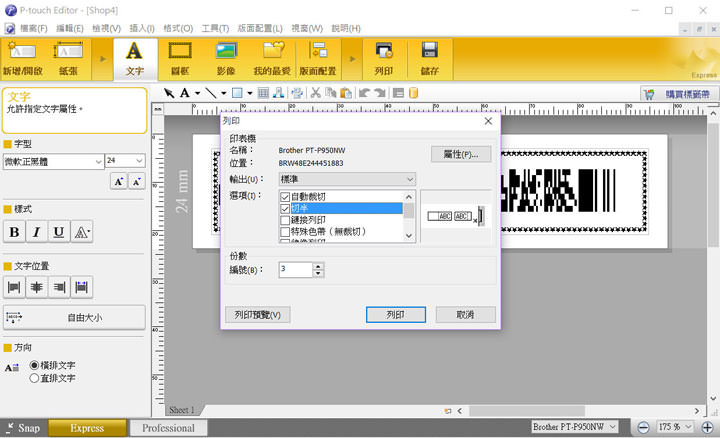Click the copies 編號 number input field
Screen dimensions: 720x438
pyautogui.click(x=295, y=269)
